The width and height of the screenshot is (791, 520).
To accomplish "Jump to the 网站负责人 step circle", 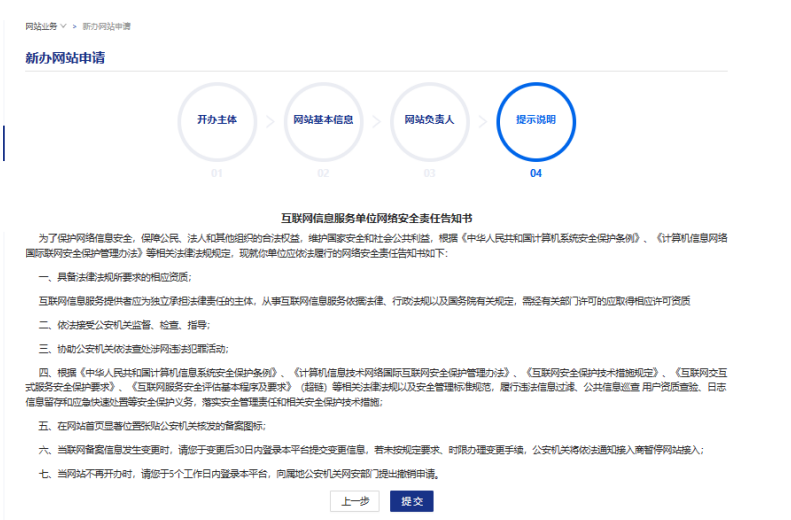I will click(x=429, y=120).
